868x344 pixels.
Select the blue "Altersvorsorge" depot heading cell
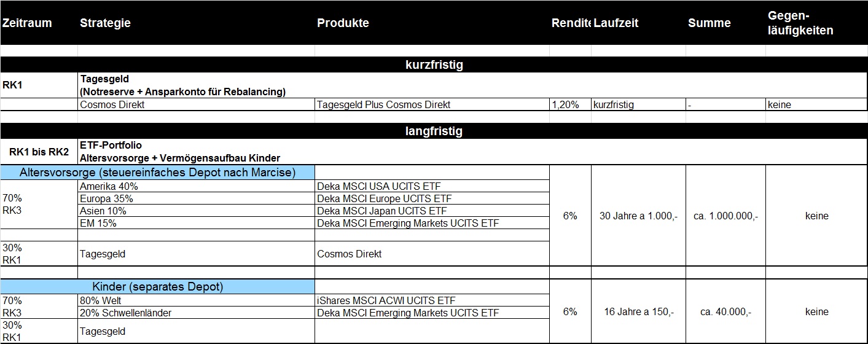pos(157,172)
